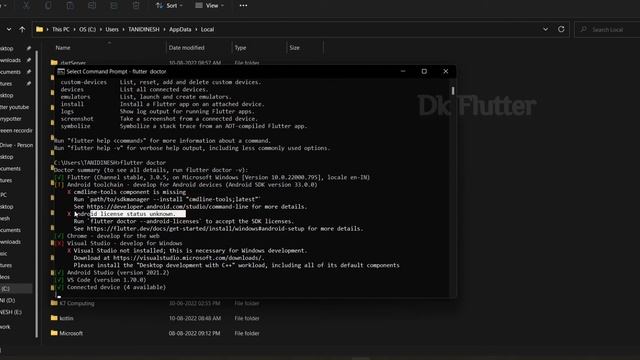Open the See more three-dots menu

tap(243, 5)
